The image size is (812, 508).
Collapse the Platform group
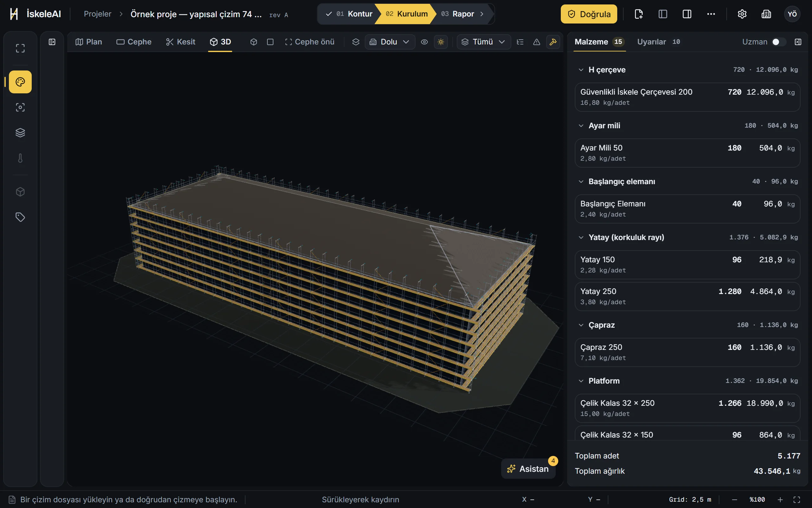pyautogui.click(x=581, y=381)
